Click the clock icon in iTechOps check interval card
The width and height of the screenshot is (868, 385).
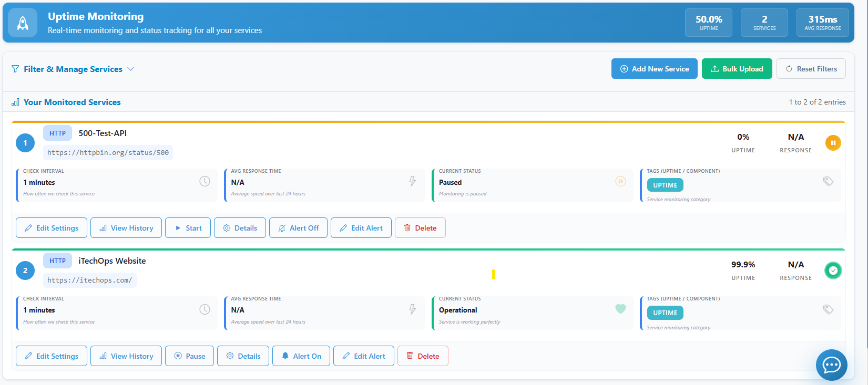(x=205, y=309)
